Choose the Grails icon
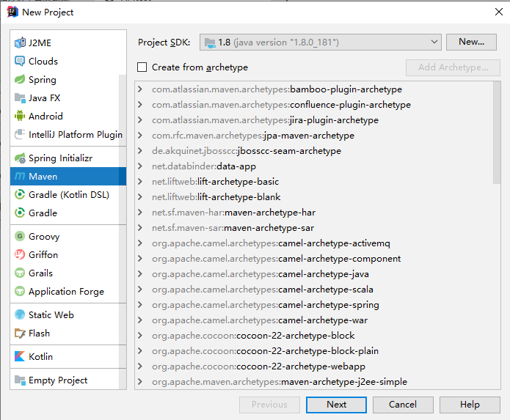The width and height of the screenshot is (510, 420). 20,273
